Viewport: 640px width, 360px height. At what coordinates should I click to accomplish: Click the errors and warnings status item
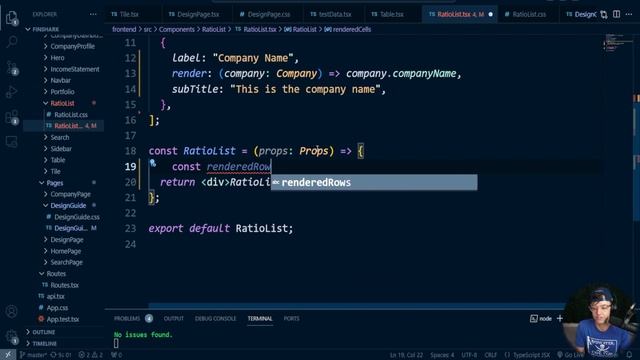tap(91, 355)
